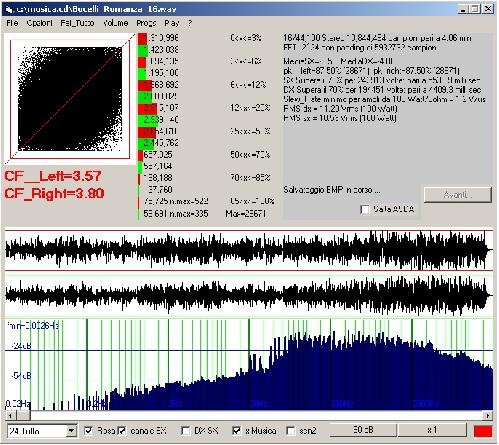Click the 6<x<=12% range label
Screen dimensions: 499x445
pos(248,85)
